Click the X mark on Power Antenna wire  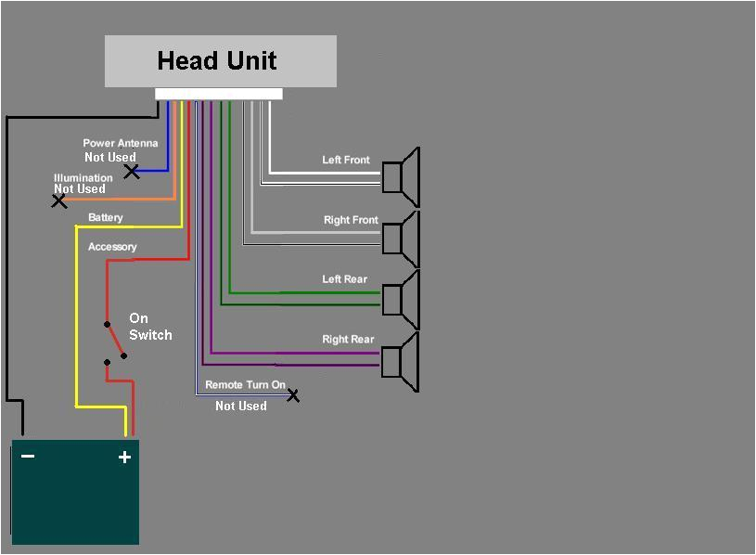pyautogui.click(x=133, y=171)
